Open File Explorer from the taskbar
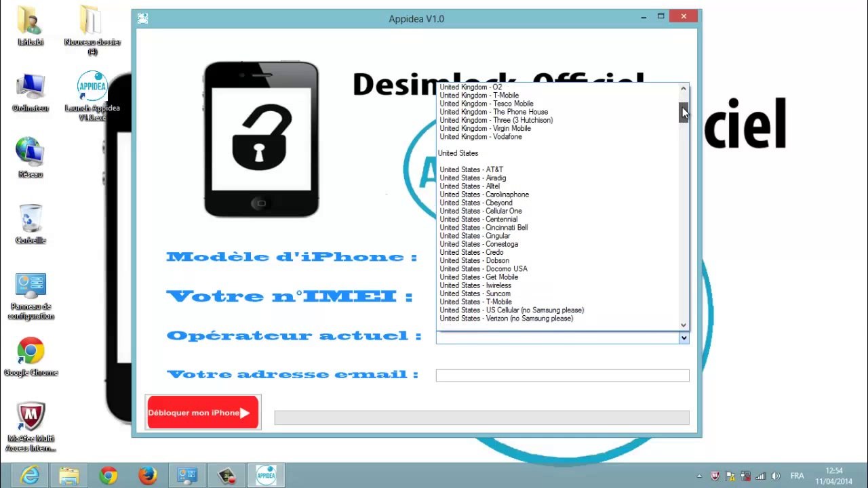868x488 pixels. [x=69, y=476]
